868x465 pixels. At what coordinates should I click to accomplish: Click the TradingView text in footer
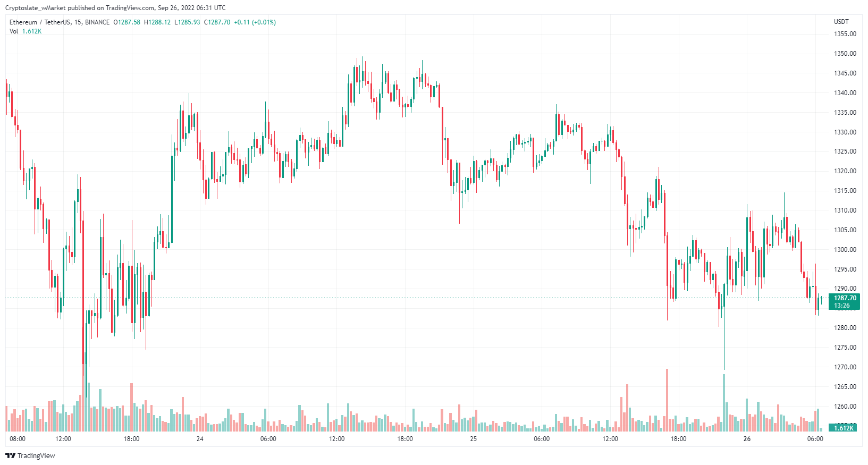tap(36, 456)
